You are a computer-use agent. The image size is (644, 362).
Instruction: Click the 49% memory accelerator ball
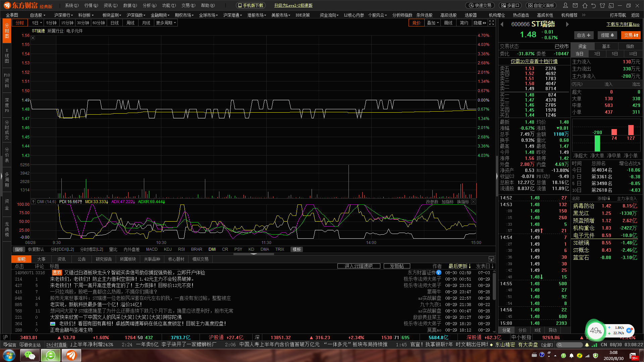click(x=595, y=330)
